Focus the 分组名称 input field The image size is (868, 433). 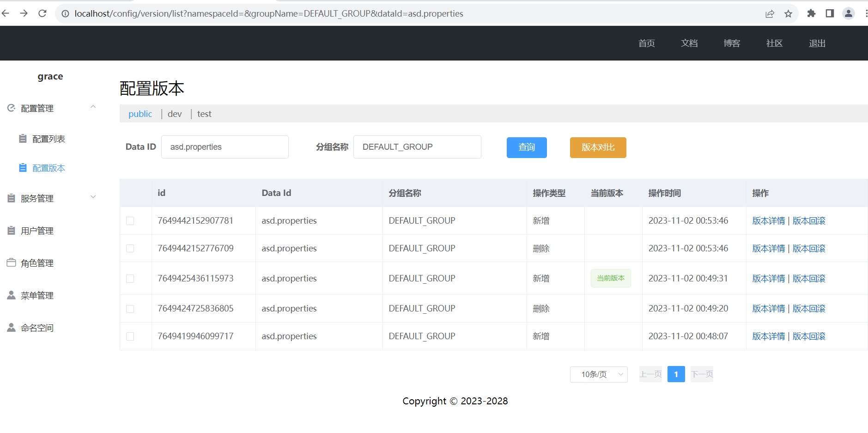(417, 147)
